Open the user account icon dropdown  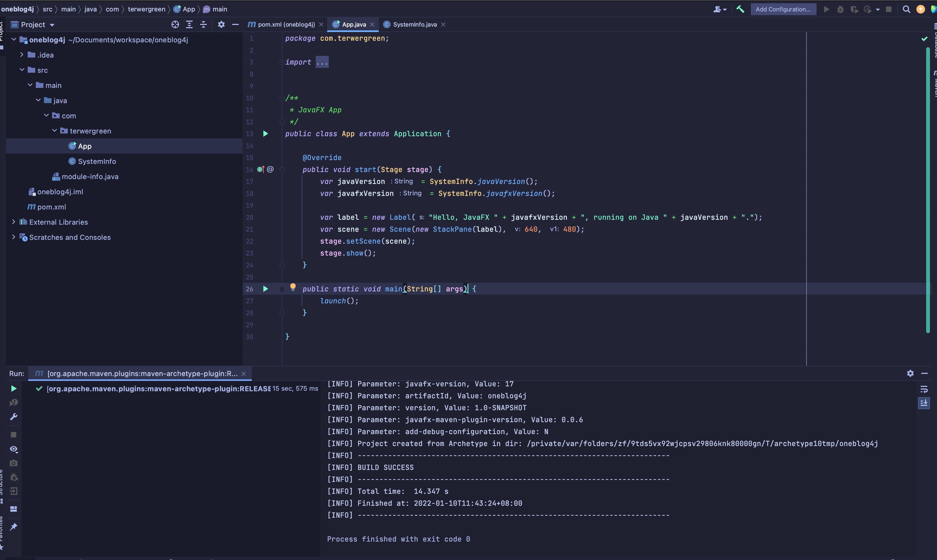[x=720, y=9]
